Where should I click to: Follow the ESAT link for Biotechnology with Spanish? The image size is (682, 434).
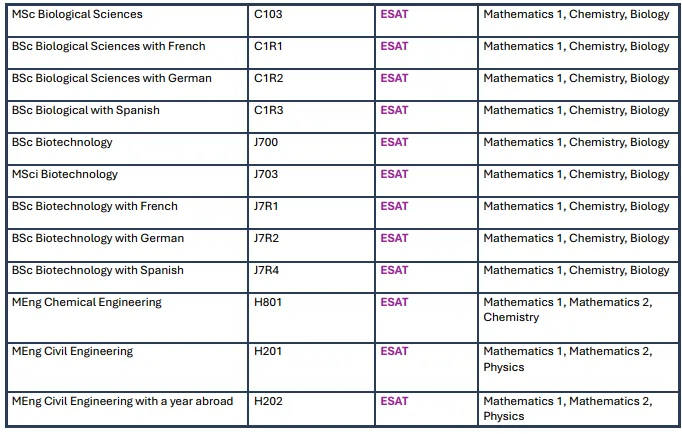tap(394, 271)
